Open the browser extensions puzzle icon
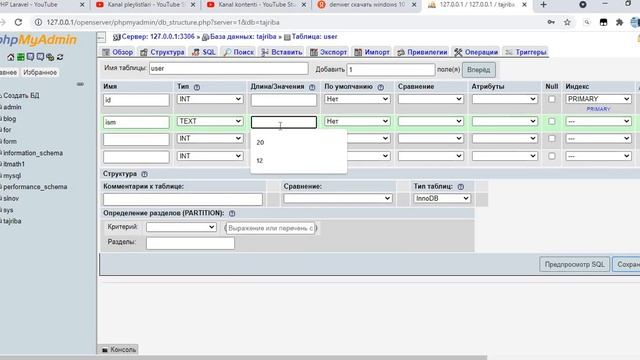Screen dimensions: 640x360 click(x=619, y=22)
